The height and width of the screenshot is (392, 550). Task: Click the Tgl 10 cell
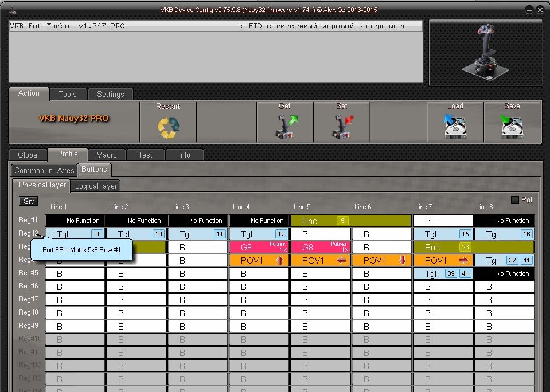point(136,234)
